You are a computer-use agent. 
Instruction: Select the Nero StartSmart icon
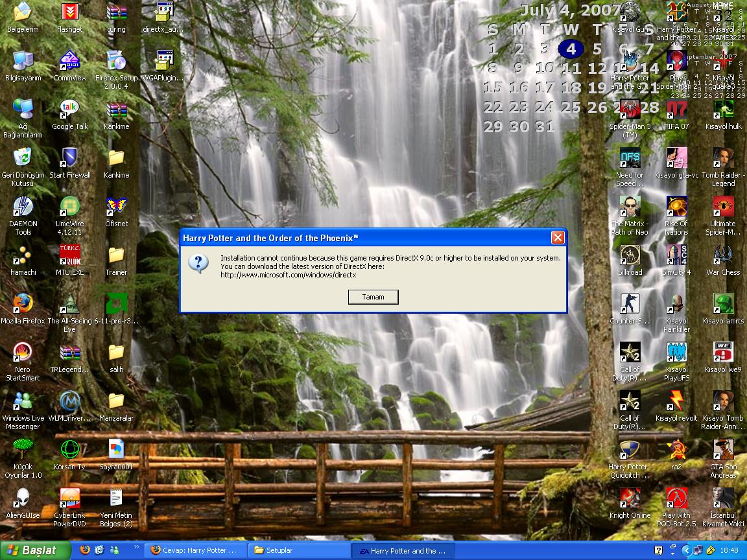click(23, 362)
